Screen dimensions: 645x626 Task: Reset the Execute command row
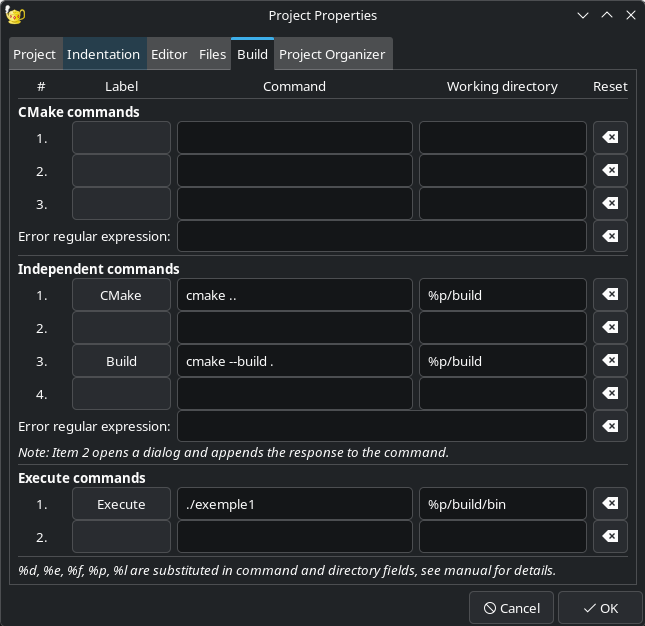click(x=610, y=504)
